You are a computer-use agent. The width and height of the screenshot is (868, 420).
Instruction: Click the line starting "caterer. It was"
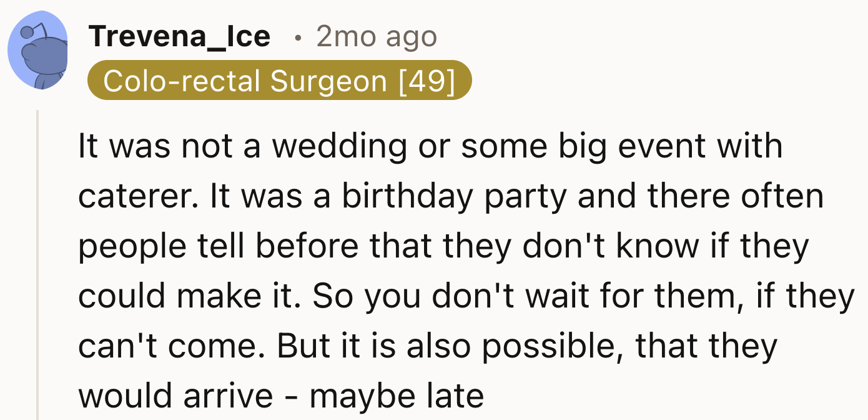point(450,196)
